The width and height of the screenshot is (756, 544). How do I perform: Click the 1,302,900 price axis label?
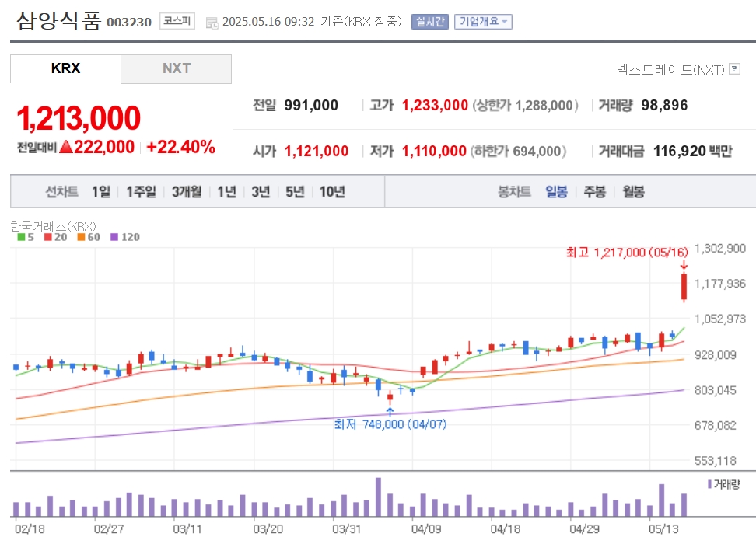720,248
